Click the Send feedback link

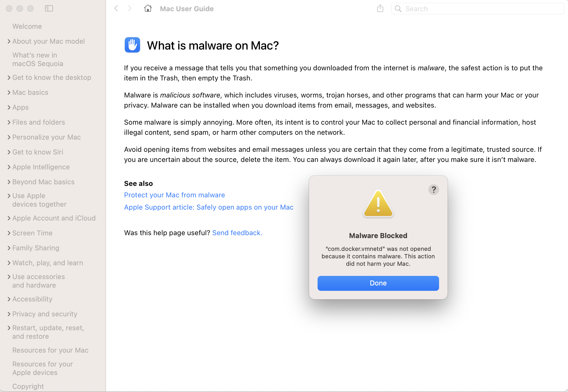(x=237, y=233)
